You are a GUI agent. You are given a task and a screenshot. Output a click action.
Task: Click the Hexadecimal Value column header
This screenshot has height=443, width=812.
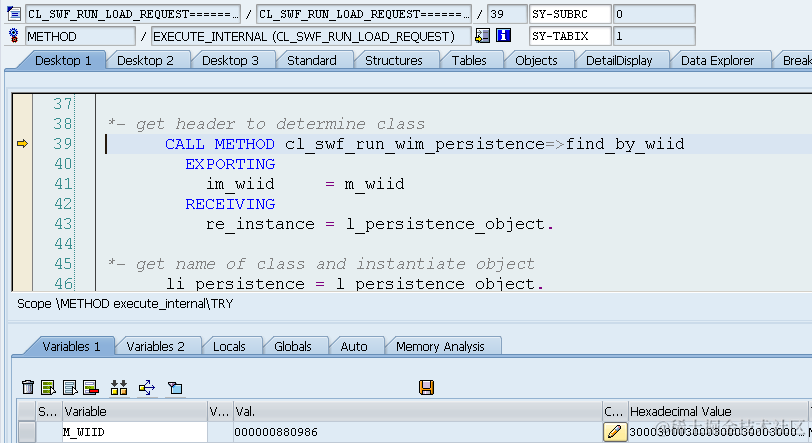tap(718, 411)
